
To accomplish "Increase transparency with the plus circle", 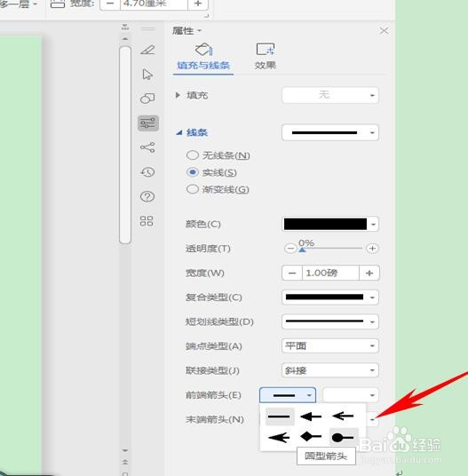I will pos(372,249).
